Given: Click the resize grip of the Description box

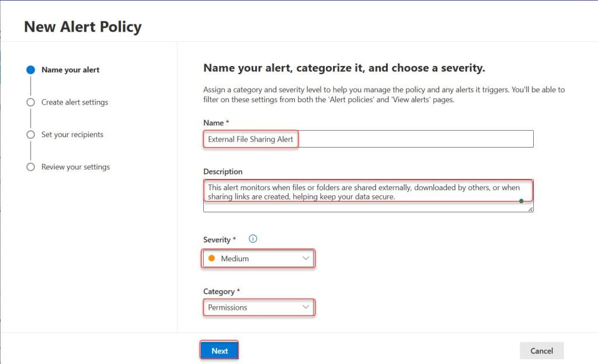Looking at the screenshot, I should pyautogui.click(x=530, y=208).
